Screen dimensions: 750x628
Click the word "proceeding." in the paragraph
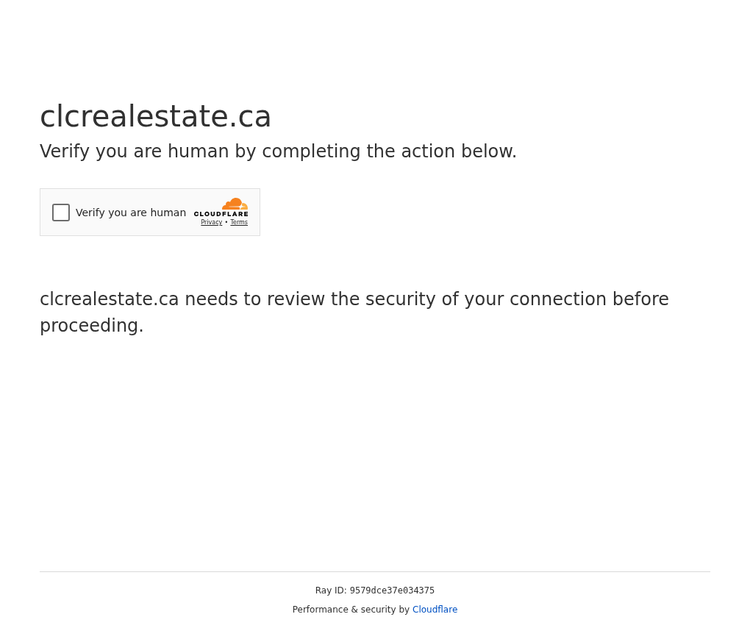click(x=92, y=326)
